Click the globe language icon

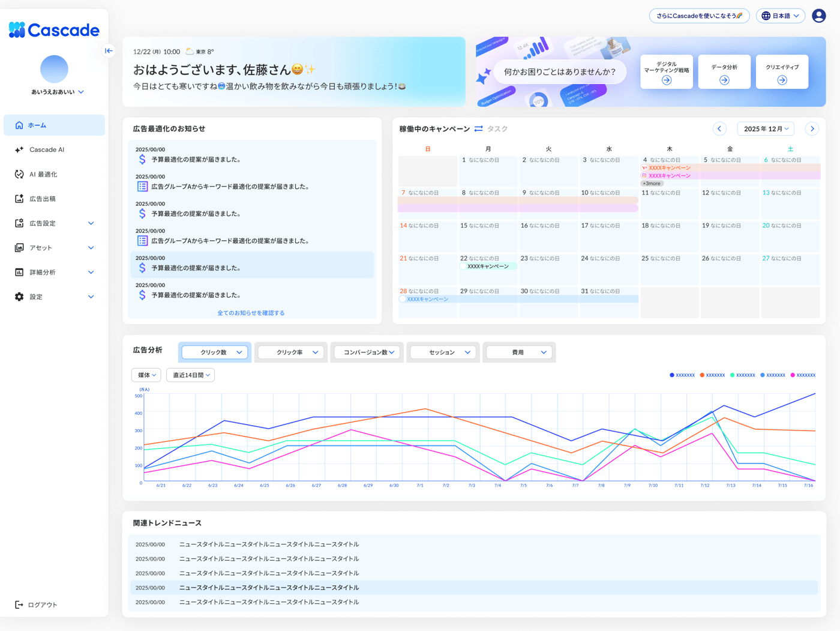pyautogui.click(x=766, y=16)
